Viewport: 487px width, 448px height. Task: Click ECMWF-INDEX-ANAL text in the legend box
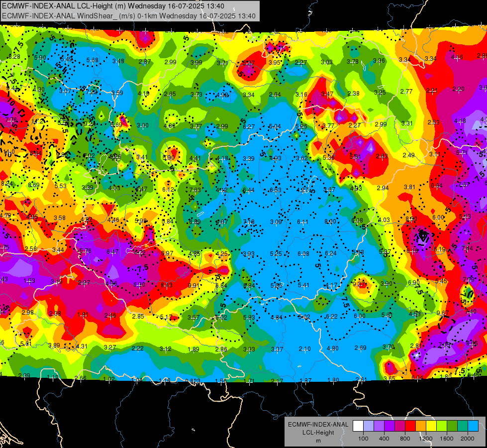(318, 425)
